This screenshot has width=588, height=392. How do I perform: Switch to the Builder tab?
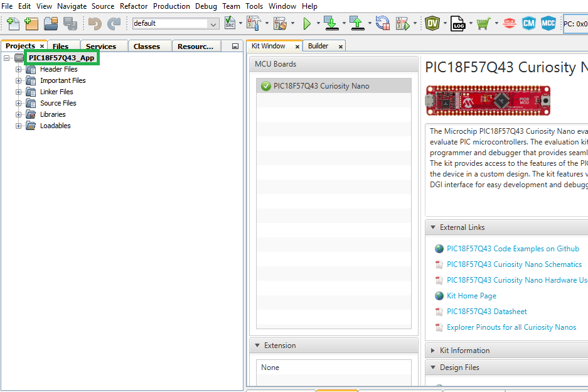[x=318, y=46]
